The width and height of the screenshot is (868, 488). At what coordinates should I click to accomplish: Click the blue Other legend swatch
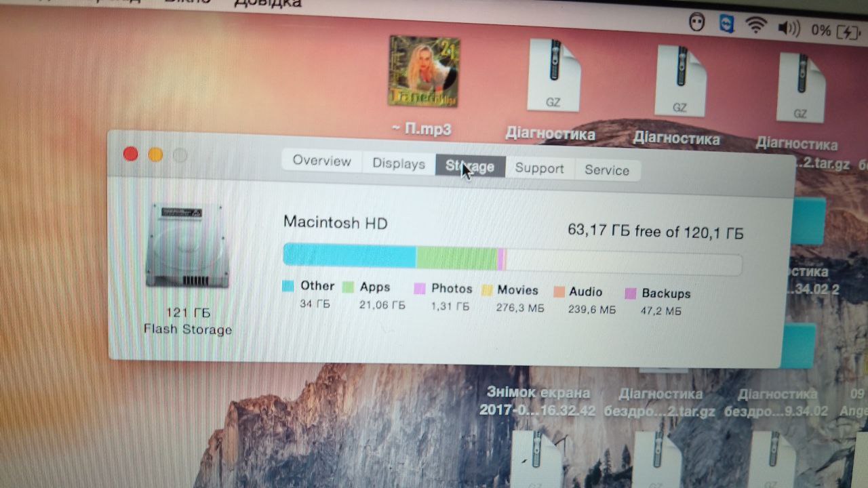[x=288, y=286]
